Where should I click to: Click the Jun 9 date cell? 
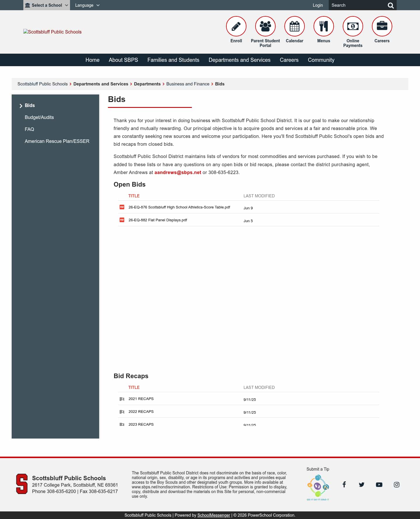tap(248, 208)
